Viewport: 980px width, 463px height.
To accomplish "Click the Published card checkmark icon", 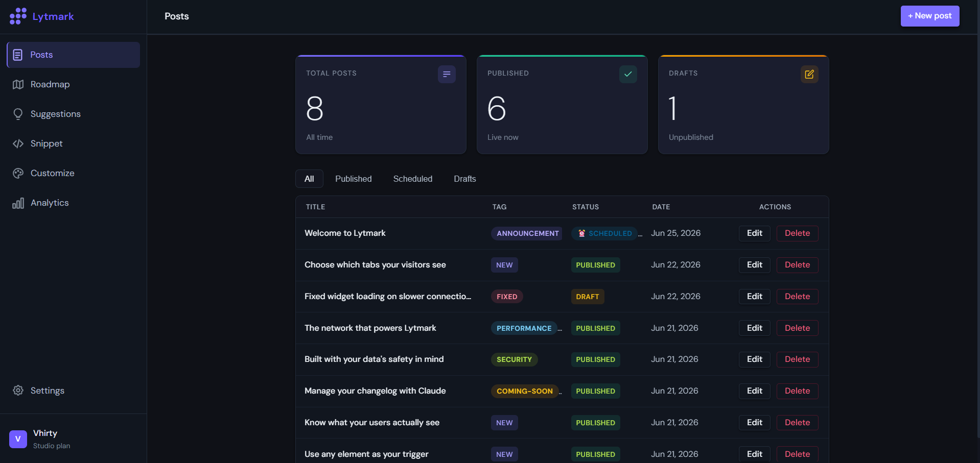I will click(x=628, y=75).
